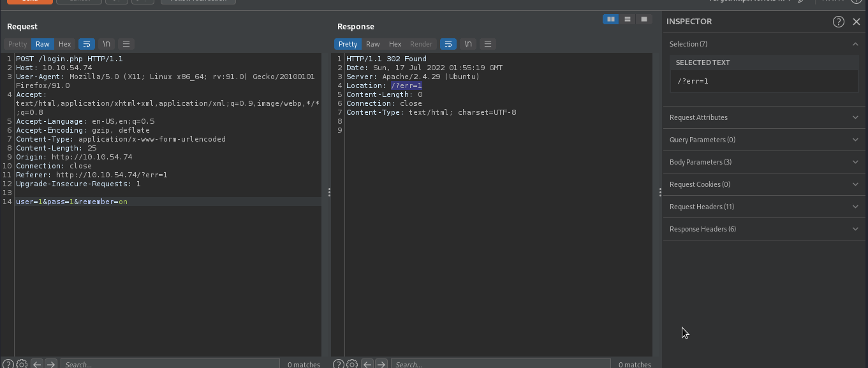
Task: Go to previous match in the Response search
Action: coord(367,364)
